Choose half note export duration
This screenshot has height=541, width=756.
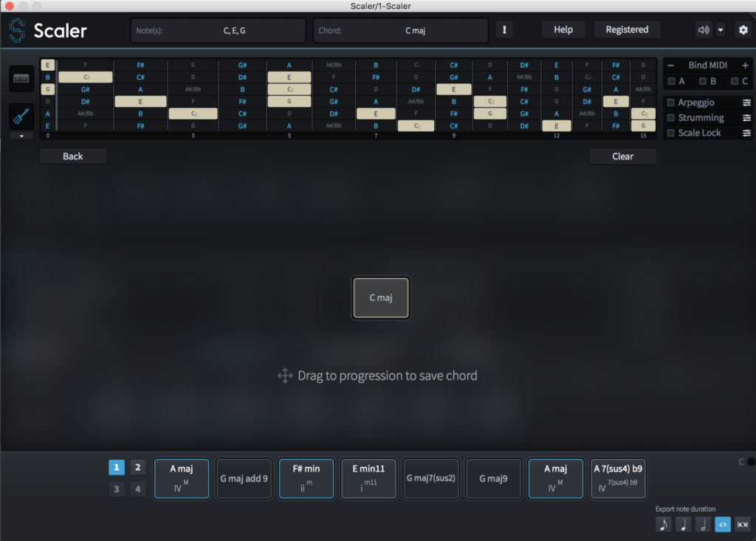point(703,524)
